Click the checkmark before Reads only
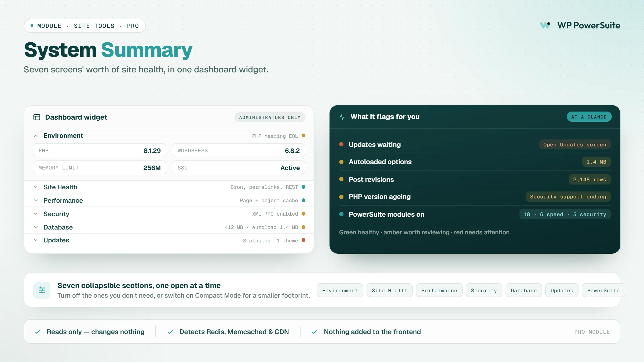This screenshot has width=644, height=362. [x=38, y=332]
